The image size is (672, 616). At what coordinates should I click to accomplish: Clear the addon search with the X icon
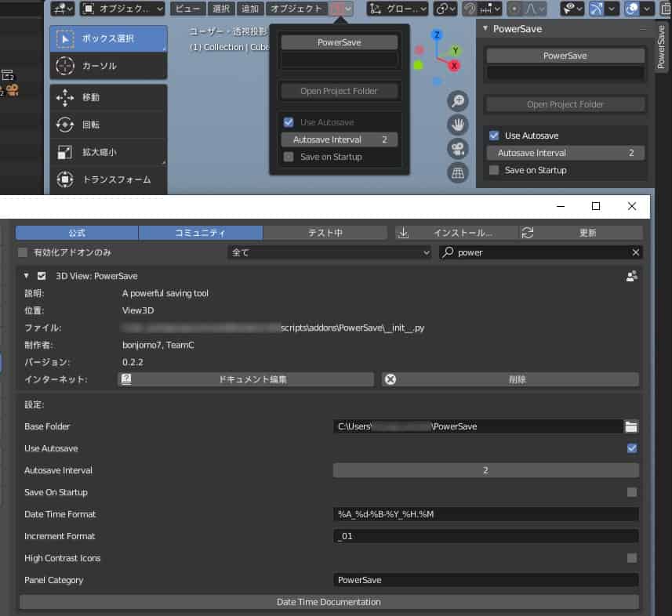(x=636, y=252)
